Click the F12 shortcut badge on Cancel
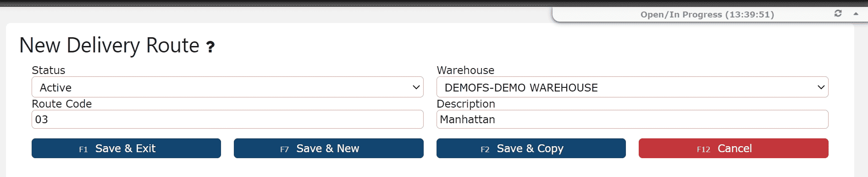Screen dimensions: 868x177 703,149
